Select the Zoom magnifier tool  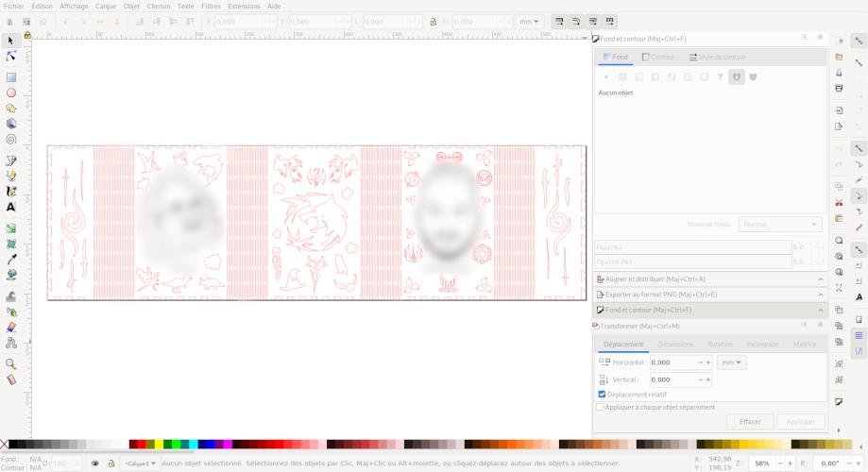click(x=11, y=363)
